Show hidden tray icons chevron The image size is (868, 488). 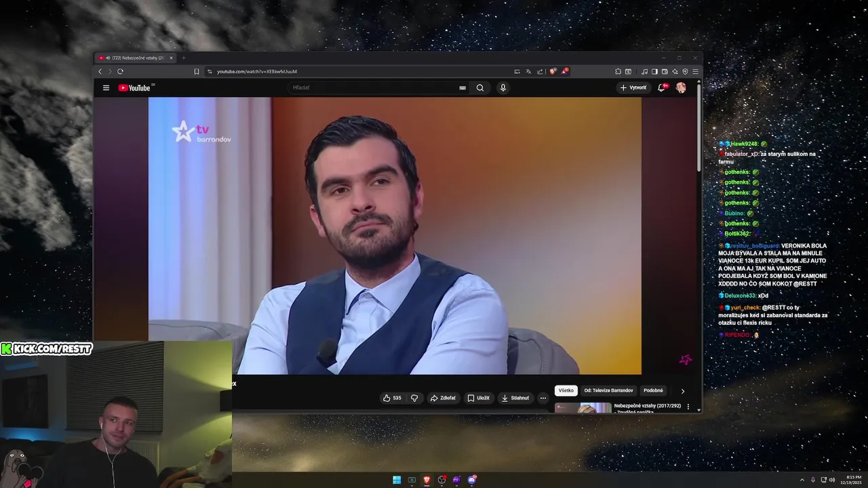click(802, 480)
